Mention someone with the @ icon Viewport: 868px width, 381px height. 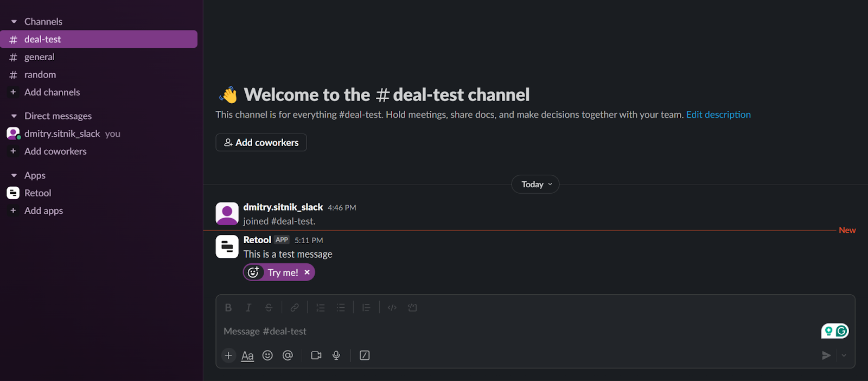click(288, 355)
